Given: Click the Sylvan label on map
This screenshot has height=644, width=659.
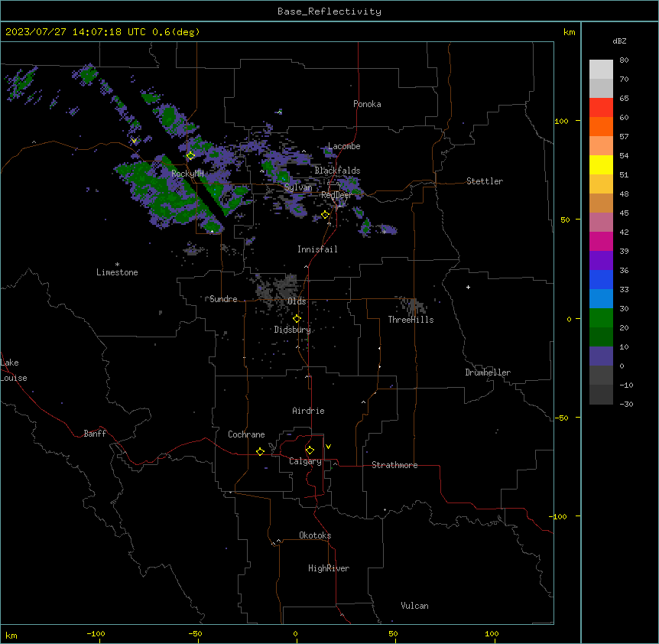Looking at the screenshot, I should point(298,187).
